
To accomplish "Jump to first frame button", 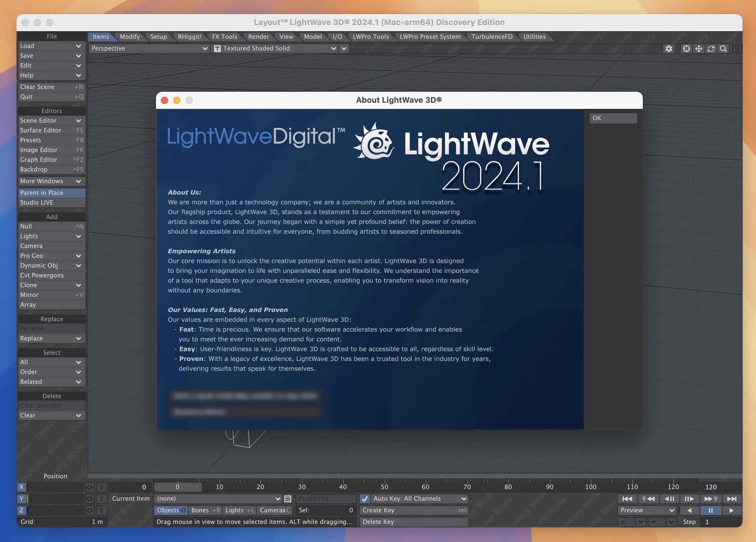I will tap(627, 499).
